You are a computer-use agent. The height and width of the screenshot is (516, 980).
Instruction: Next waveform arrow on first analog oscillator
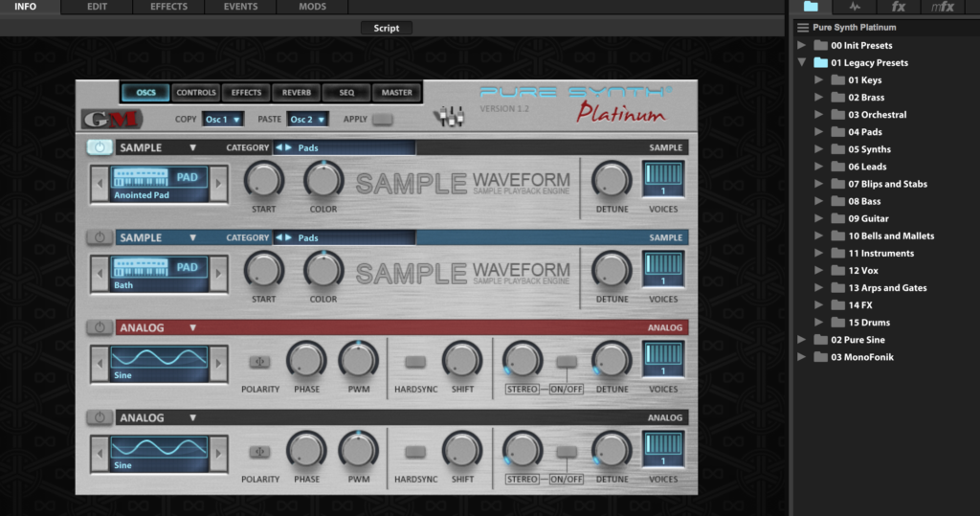tap(218, 364)
